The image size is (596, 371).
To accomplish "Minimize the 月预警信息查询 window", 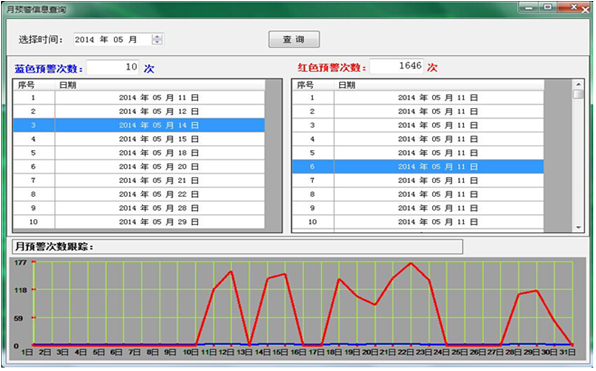I will (530, 8).
